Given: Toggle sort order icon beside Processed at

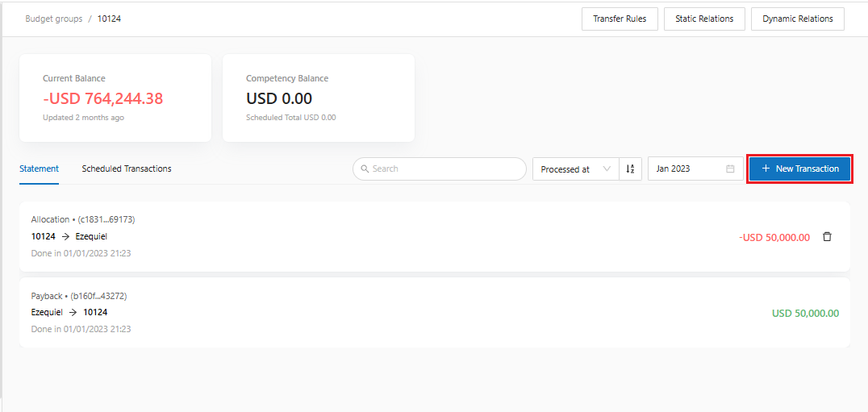Looking at the screenshot, I should 630,169.
